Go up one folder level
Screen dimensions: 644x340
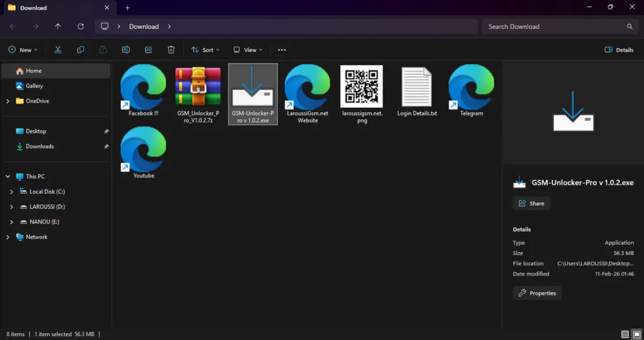pyautogui.click(x=58, y=26)
